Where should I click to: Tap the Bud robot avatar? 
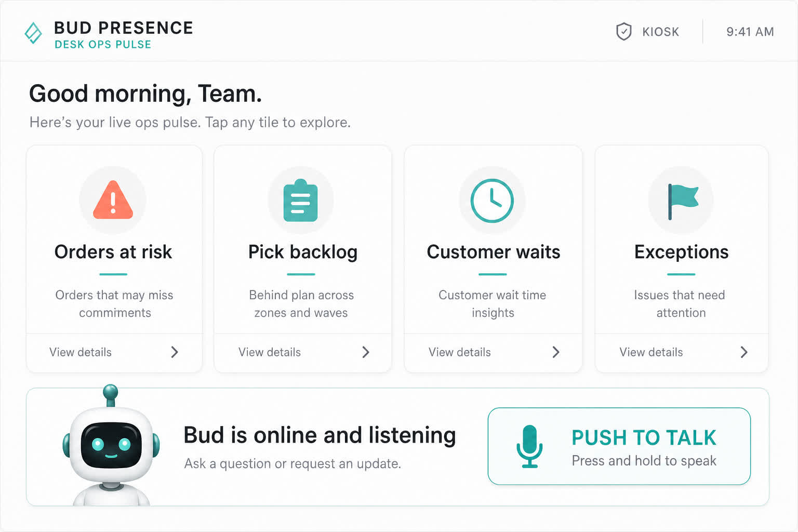point(111,446)
